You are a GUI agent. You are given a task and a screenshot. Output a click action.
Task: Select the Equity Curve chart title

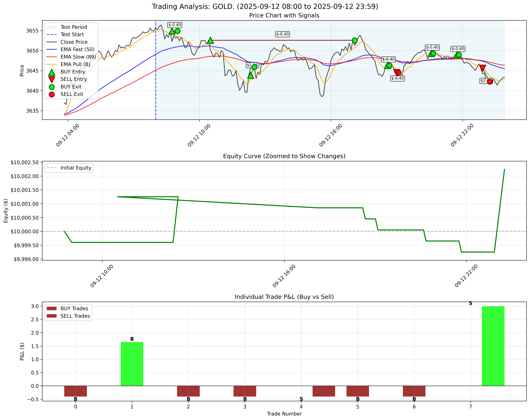[284, 156]
